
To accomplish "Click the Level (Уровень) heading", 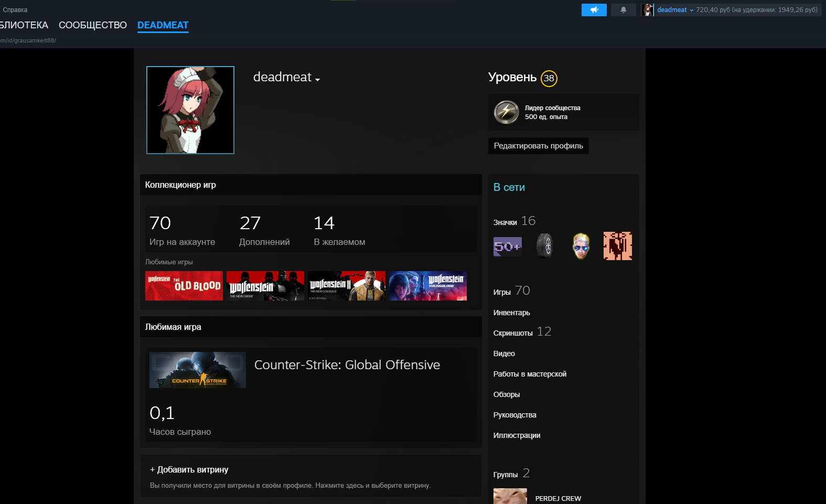I will tap(512, 78).
